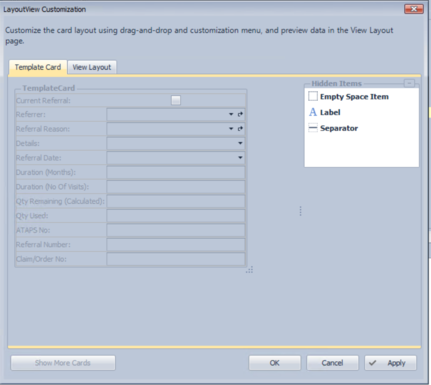The image size is (431, 385).
Task: Expand the Details dropdown
Action: pyautogui.click(x=240, y=143)
